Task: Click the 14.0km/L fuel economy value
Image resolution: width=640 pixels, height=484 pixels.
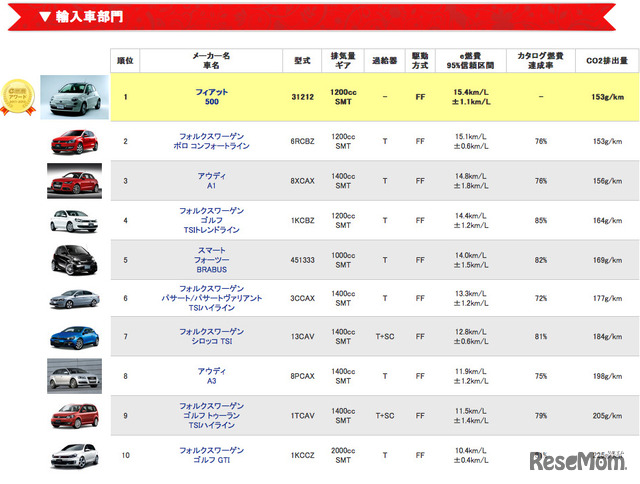Action: coord(471,255)
